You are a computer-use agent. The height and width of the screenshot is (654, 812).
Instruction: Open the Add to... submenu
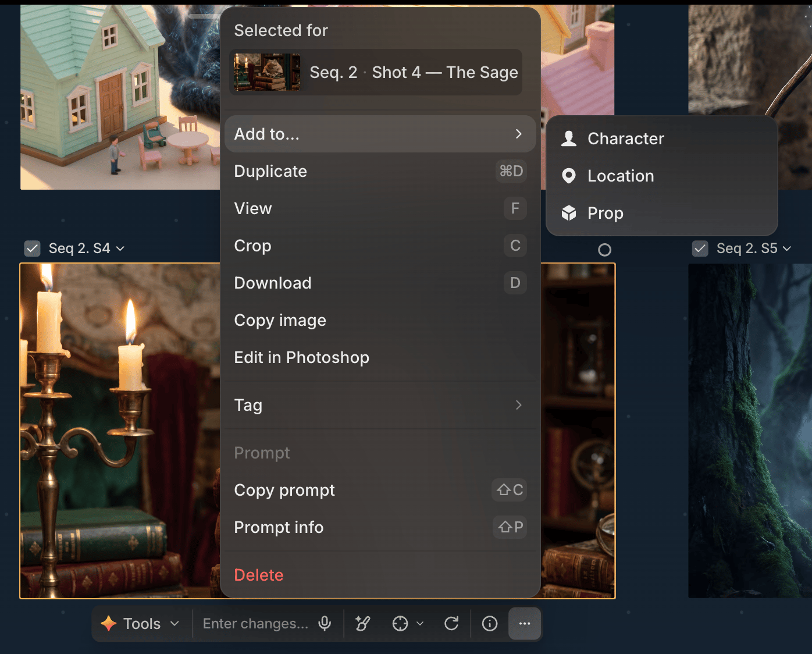point(380,134)
